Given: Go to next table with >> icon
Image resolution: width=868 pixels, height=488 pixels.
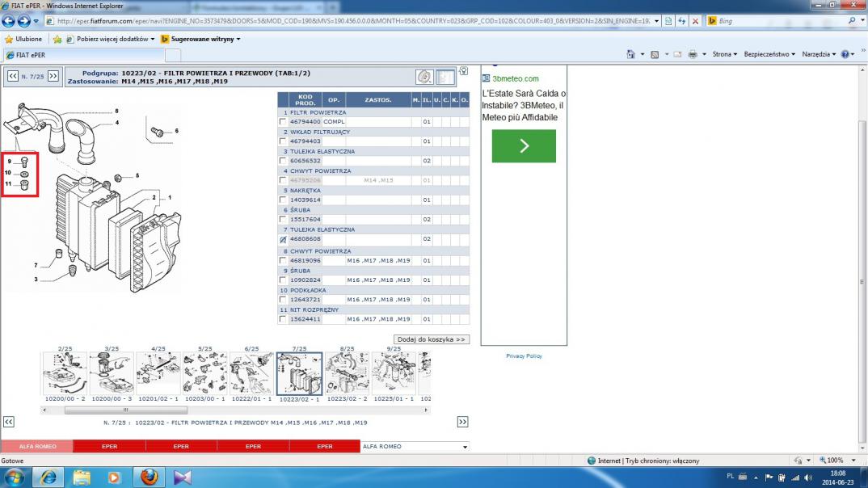Looking at the screenshot, I should pos(53,77).
